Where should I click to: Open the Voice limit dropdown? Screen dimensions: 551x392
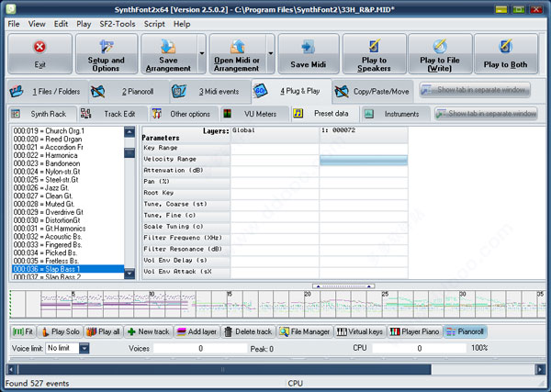84,348
